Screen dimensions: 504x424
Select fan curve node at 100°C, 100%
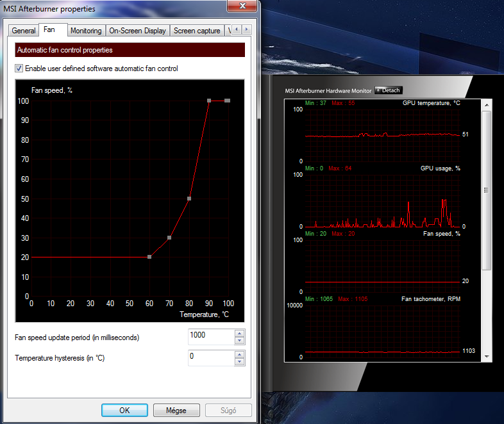[228, 101]
